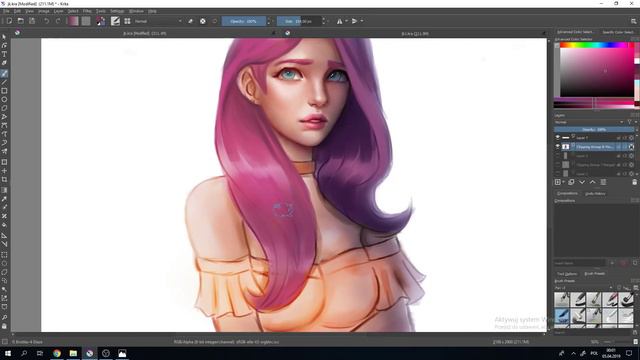The width and height of the screenshot is (640, 360).
Task: Toggle alpha lock on top Layer 7
Action: coord(631,138)
